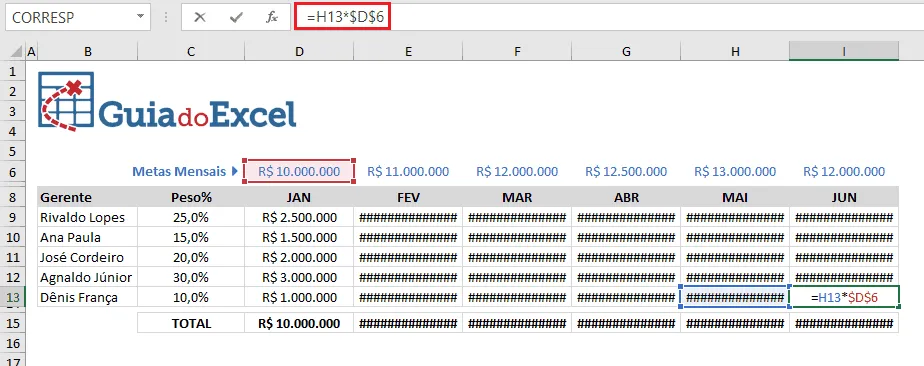Select column D header
Image resolution: width=924 pixels, height=366 pixels.
(299, 52)
